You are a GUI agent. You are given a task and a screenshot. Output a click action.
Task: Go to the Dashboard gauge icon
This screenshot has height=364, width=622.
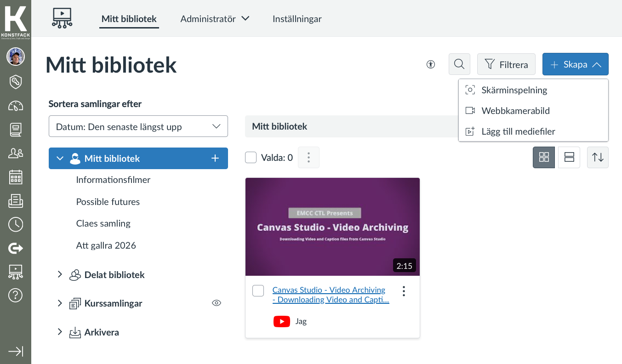(x=16, y=106)
